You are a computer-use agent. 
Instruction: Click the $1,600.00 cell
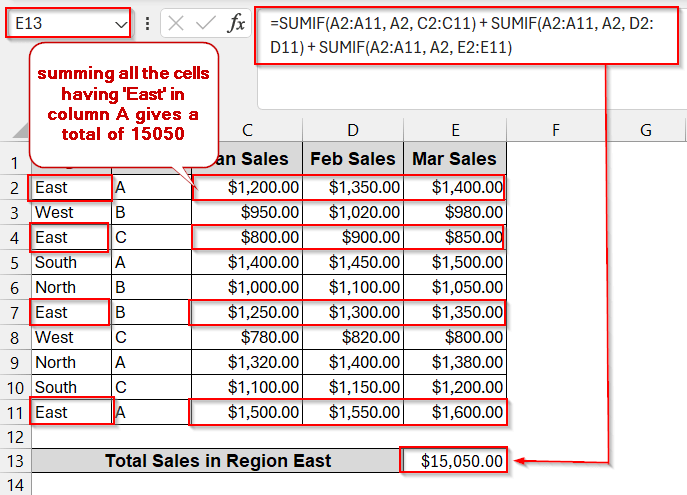click(455, 412)
